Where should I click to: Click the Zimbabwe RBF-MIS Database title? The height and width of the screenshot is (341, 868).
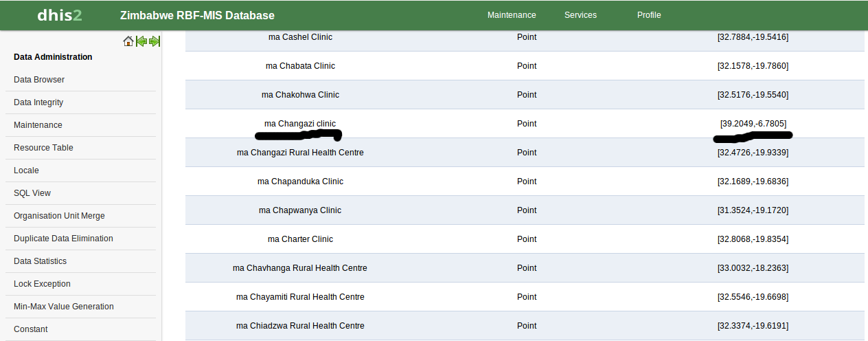tap(197, 15)
